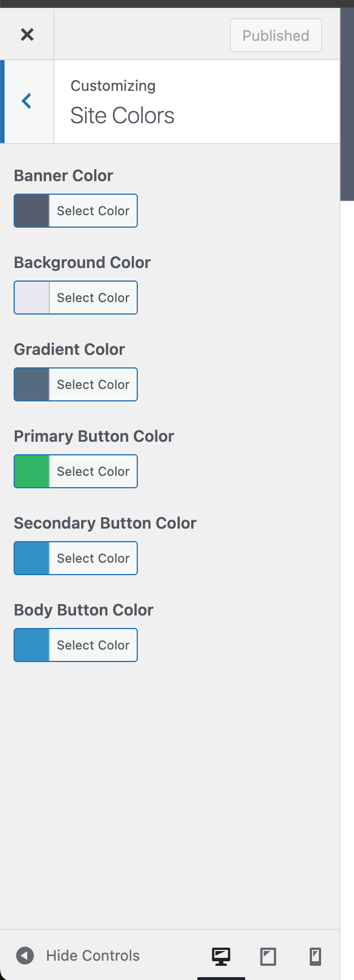This screenshot has width=354, height=980.
Task: Click the Hide Controls text label
Action: [x=93, y=956]
